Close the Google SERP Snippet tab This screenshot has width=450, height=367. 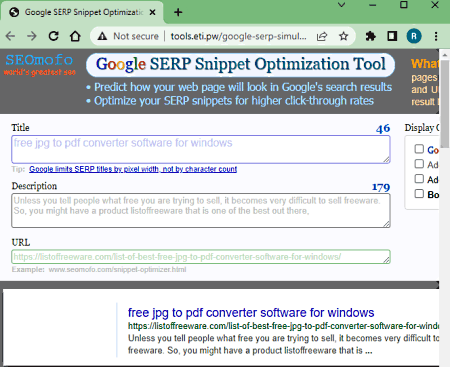152,12
